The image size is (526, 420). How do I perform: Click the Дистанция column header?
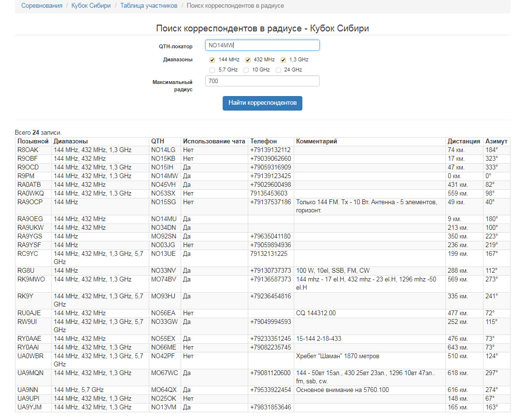click(463, 141)
